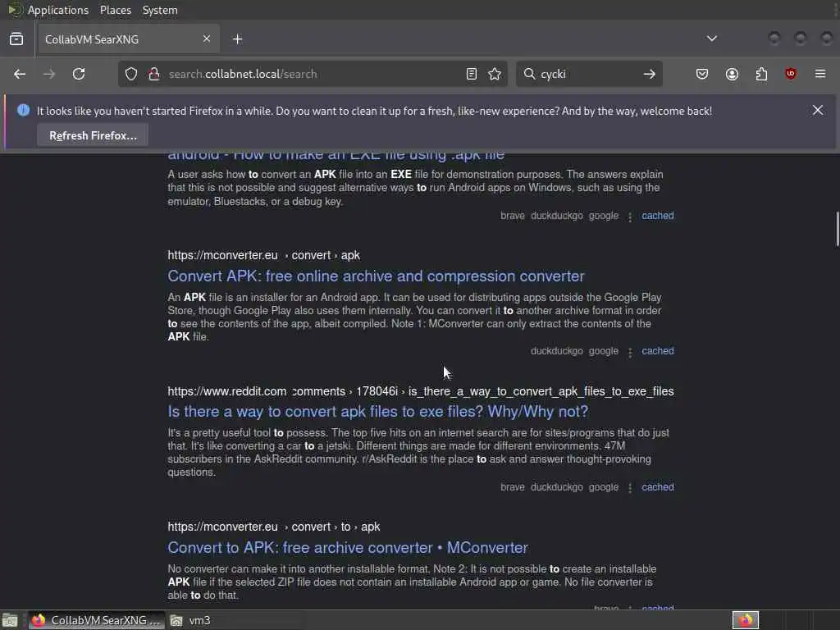840x630 pixels.
Task: Click the search box containing cycki
Action: click(589, 74)
